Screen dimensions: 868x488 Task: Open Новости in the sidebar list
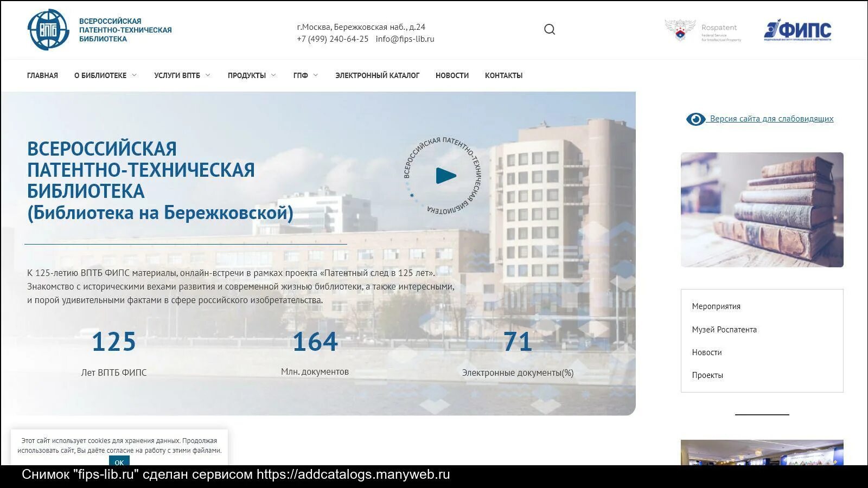point(707,352)
